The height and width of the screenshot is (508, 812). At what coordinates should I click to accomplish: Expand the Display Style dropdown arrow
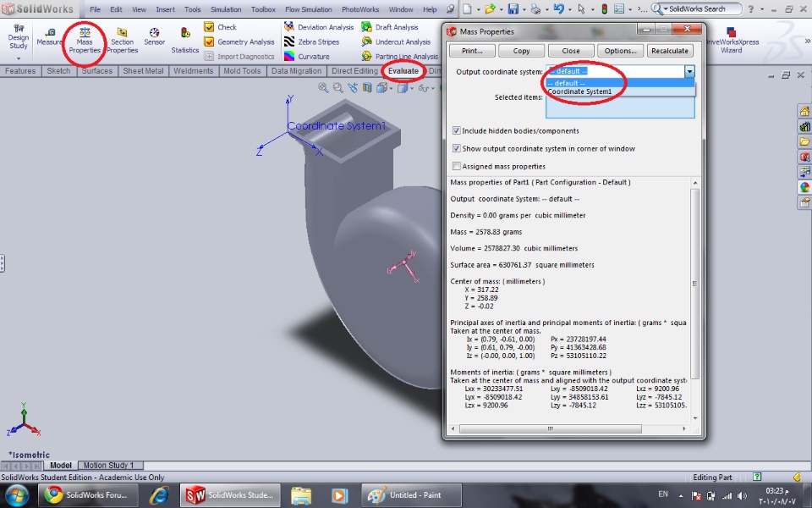(x=411, y=88)
